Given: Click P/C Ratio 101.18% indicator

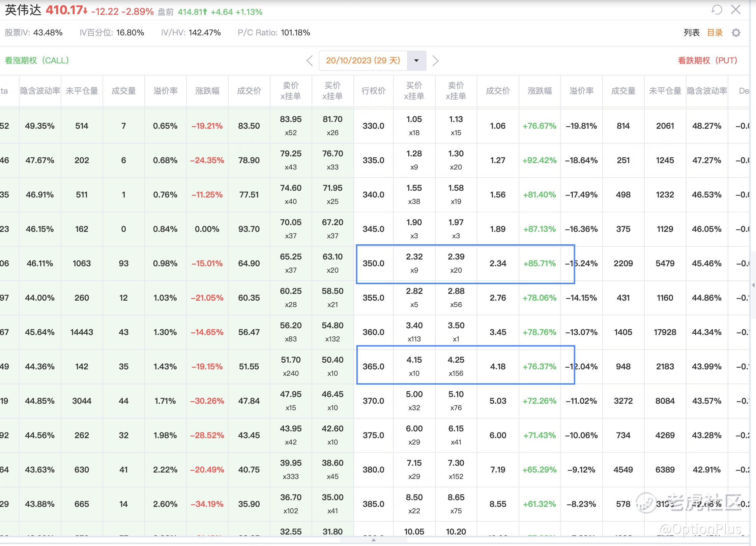Looking at the screenshot, I should point(274,33).
